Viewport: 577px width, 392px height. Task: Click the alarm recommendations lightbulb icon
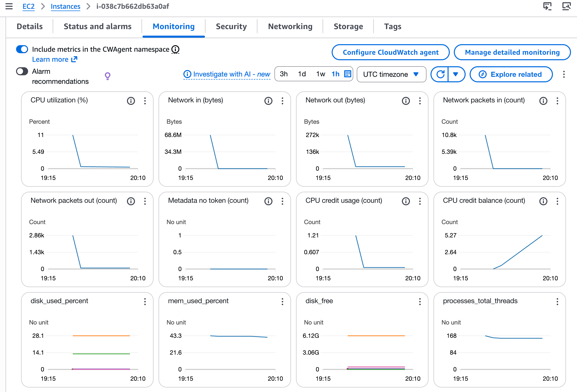click(x=108, y=76)
